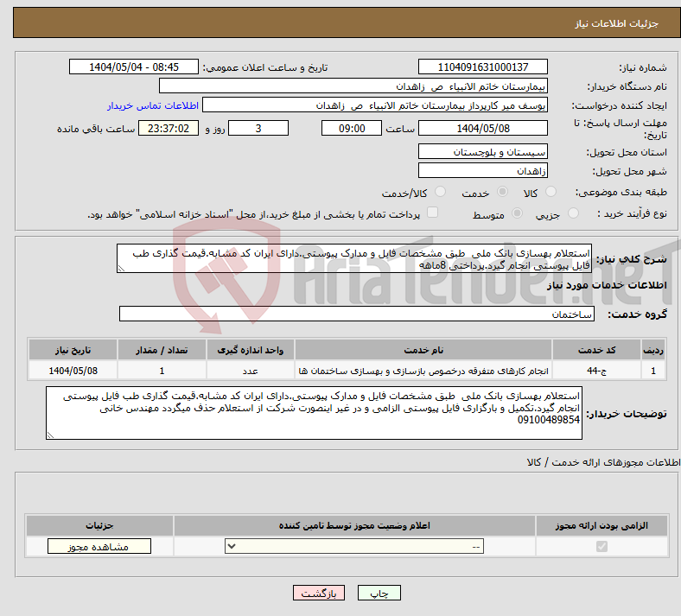The image size is (681, 616).
Task: Toggle Islamic treasury bonds payment checkbox
Action: coord(433,213)
